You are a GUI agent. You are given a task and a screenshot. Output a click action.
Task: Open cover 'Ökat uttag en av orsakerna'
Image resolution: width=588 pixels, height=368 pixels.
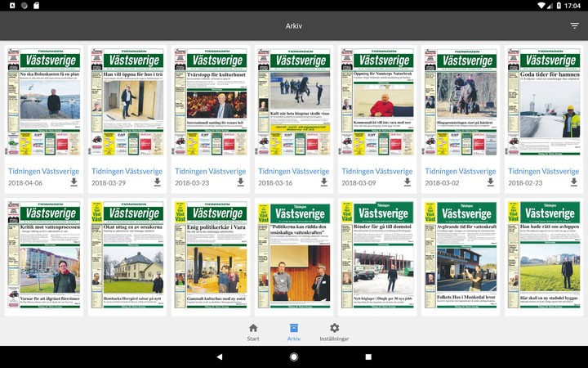(127, 255)
